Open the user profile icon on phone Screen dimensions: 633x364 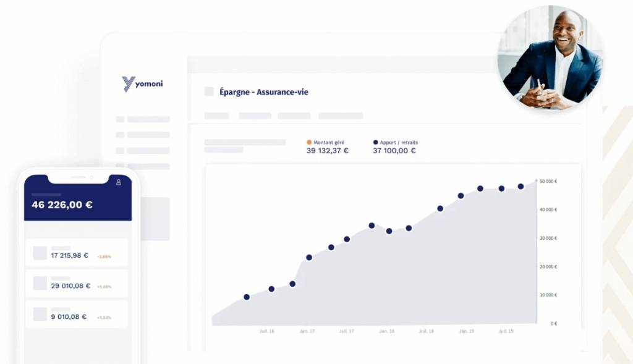pos(119,182)
